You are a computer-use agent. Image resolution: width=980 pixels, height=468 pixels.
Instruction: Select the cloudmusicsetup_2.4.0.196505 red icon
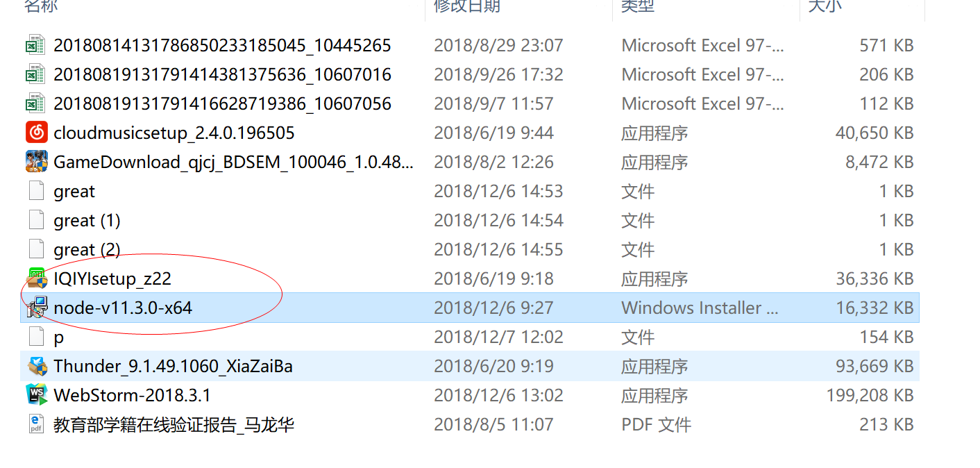(36, 132)
